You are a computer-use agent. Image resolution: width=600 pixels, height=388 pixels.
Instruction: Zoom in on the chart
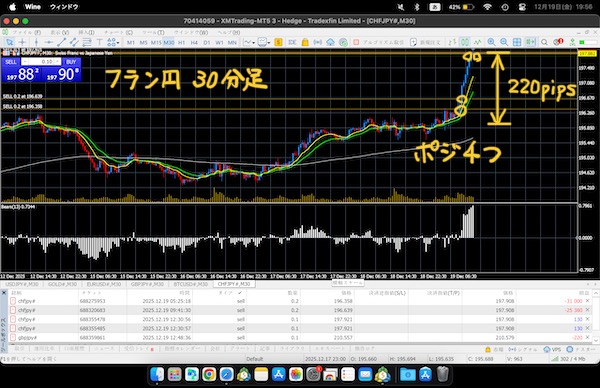tap(491, 42)
